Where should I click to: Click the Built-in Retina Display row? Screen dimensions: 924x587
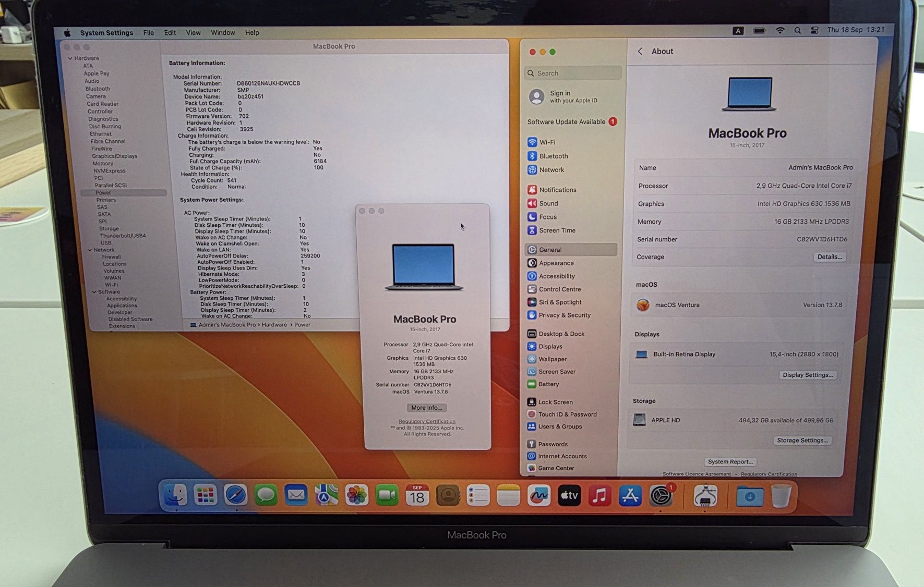[738, 354]
